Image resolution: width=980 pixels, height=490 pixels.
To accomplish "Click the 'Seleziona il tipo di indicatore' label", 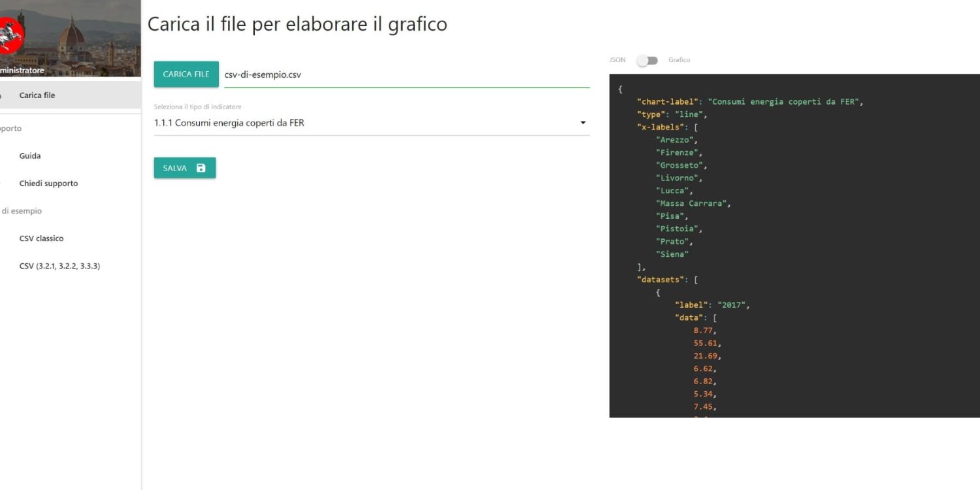I will pyautogui.click(x=198, y=106).
